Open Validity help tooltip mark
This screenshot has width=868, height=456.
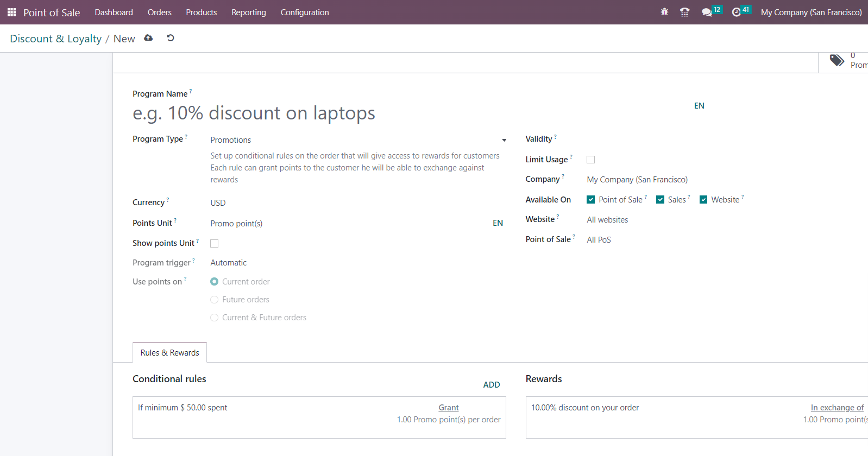click(555, 136)
